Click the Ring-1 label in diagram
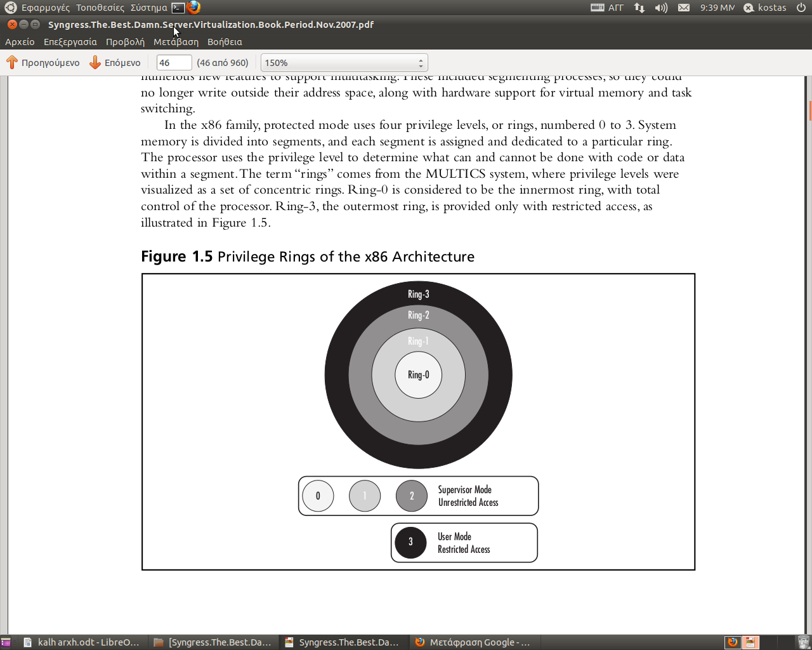This screenshot has width=812, height=650. (x=418, y=341)
